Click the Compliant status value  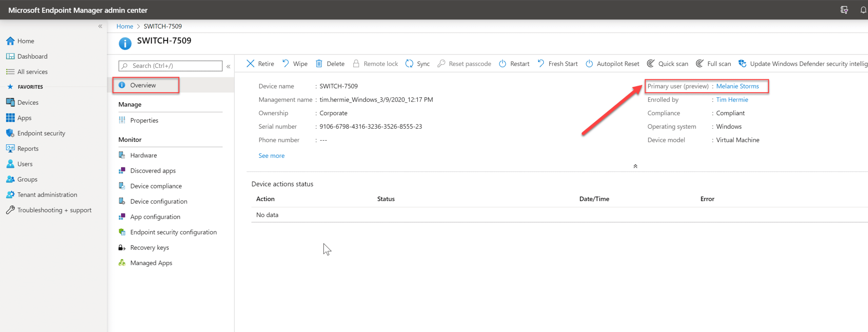730,113
